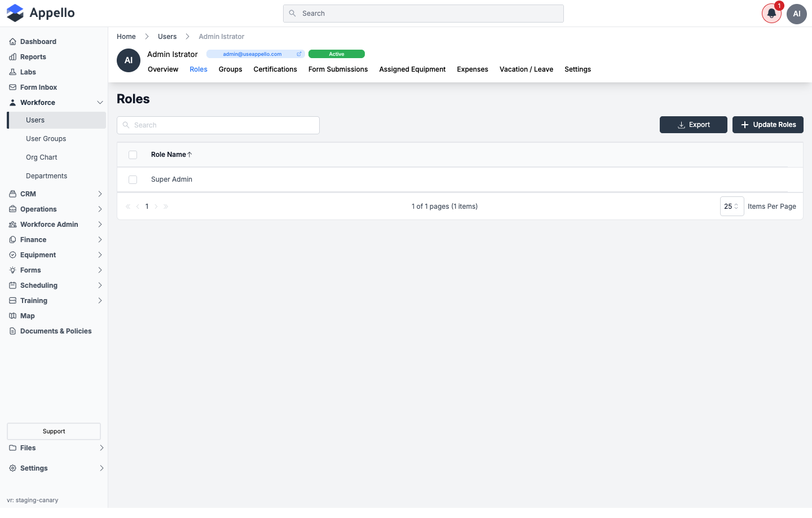
Task: Click the global Search field
Action: (423, 14)
